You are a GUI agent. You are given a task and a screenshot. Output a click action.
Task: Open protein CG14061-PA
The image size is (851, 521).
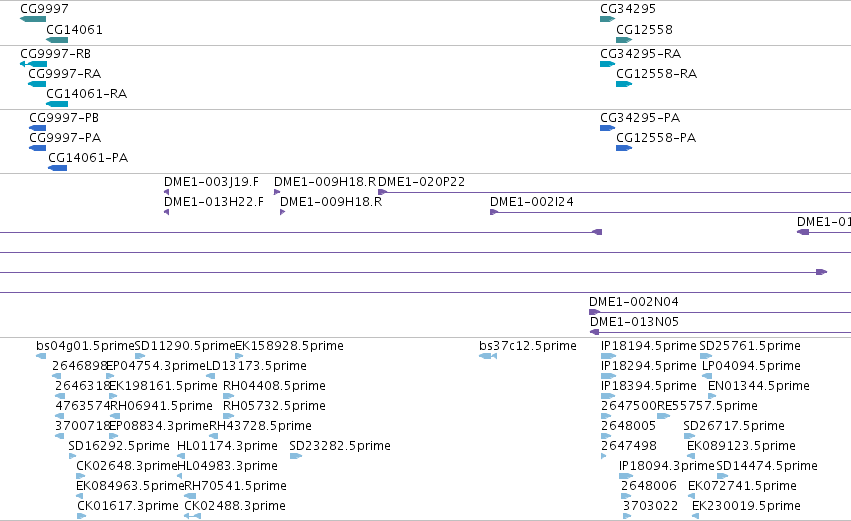(88, 158)
